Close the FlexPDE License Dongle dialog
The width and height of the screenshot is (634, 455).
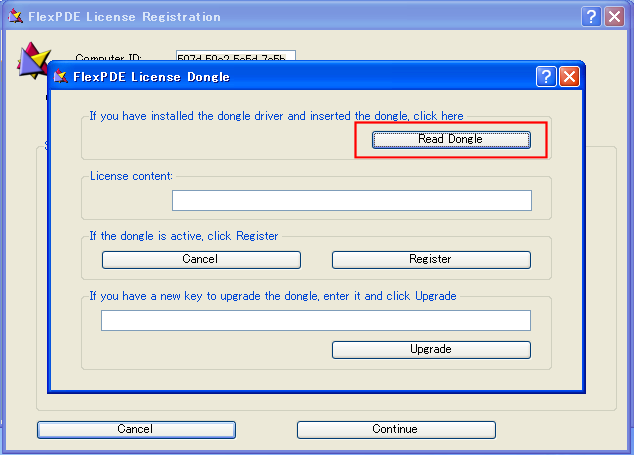[569, 77]
